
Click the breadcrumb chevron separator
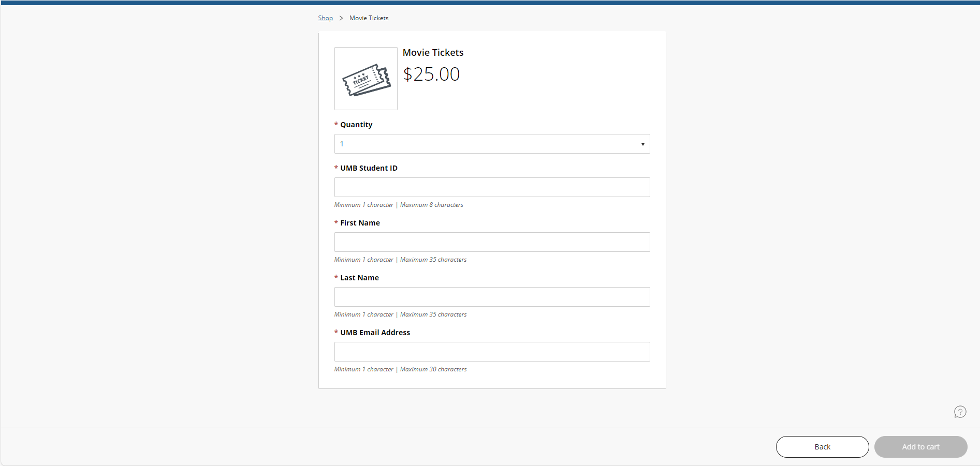(x=341, y=18)
